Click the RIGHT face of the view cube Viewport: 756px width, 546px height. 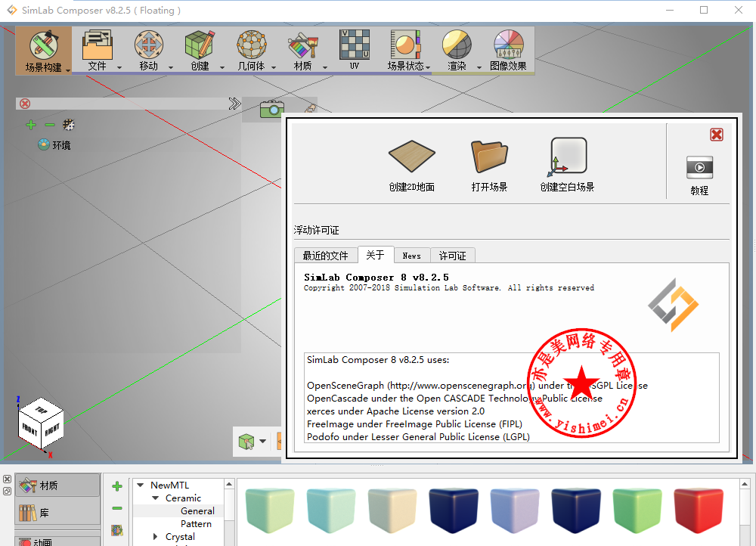tap(52, 429)
